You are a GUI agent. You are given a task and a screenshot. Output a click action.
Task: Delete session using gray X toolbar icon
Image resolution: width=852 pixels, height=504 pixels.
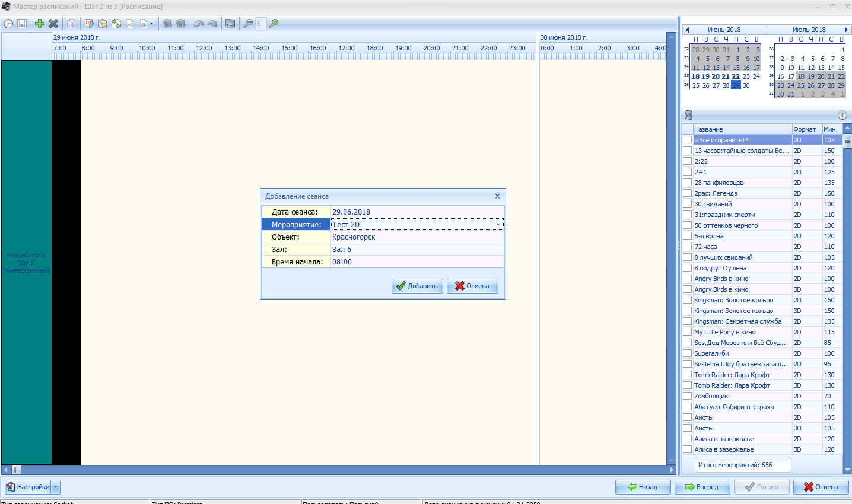(53, 24)
